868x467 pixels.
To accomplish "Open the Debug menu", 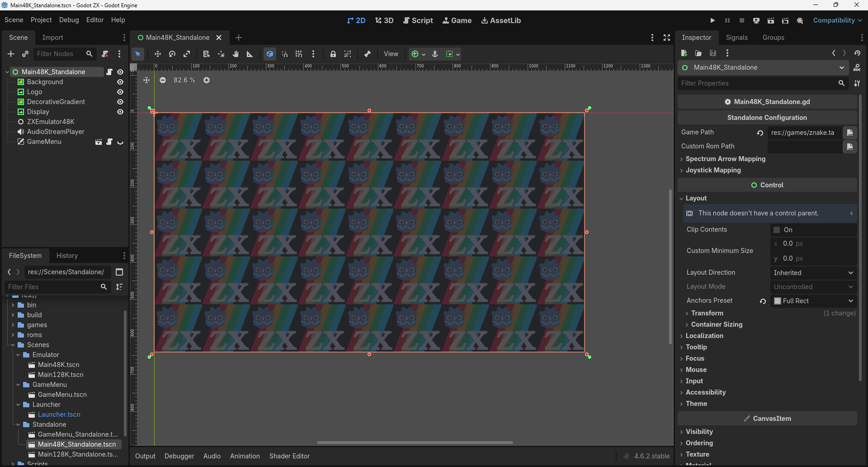I will coord(69,20).
